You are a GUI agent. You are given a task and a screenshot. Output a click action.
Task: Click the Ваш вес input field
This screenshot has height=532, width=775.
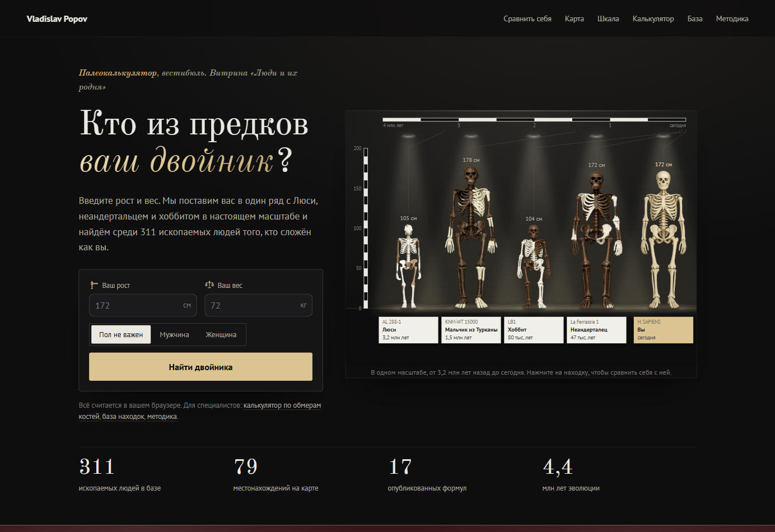(x=258, y=305)
